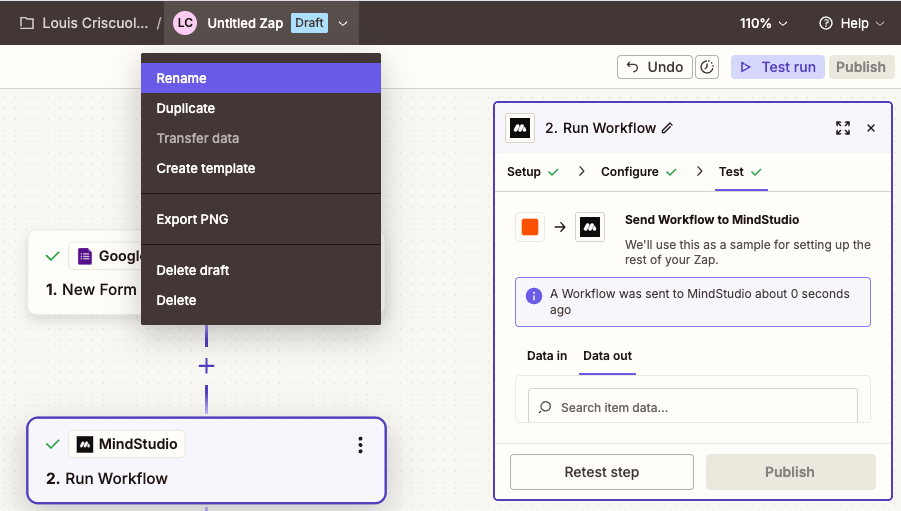Open the Help dropdown menu
This screenshot has height=511, width=901.
[851, 23]
